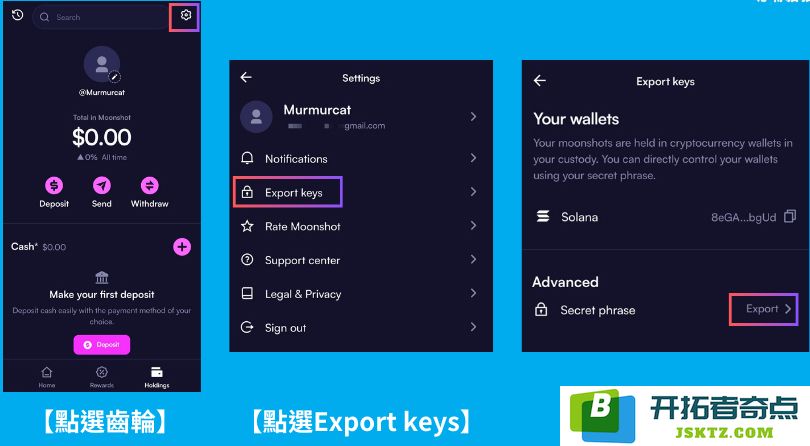The width and height of the screenshot is (810, 446).
Task: Go back from the Export keys screen
Action: [x=540, y=81]
